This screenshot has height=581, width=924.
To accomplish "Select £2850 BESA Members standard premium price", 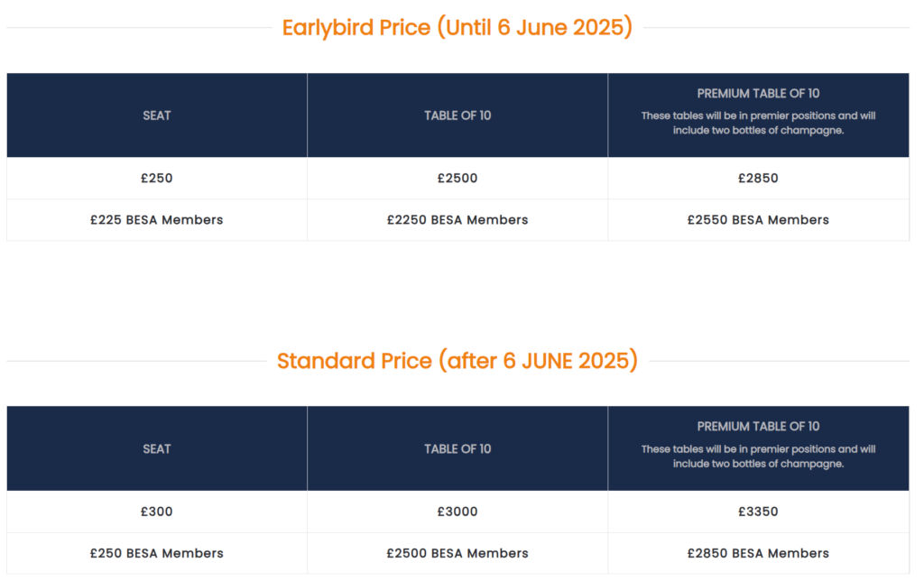I will click(758, 553).
